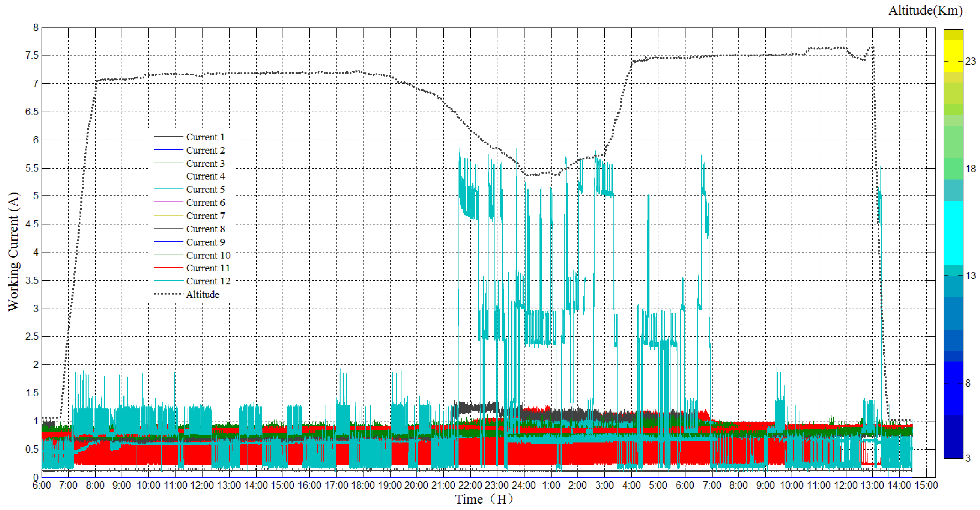Click the 24:00 tick on time axis
The image size is (980, 510).
524,486
